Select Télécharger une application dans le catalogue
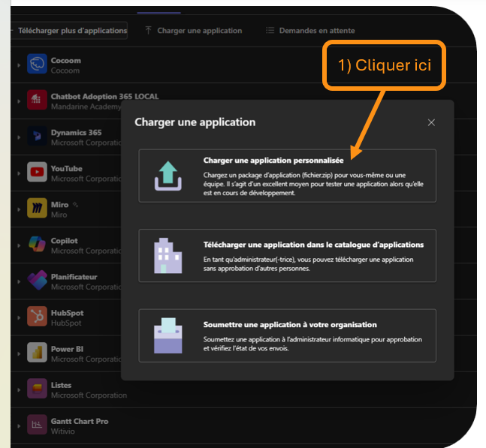The image size is (486, 448). pyautogui.click(x=287, y=255)
